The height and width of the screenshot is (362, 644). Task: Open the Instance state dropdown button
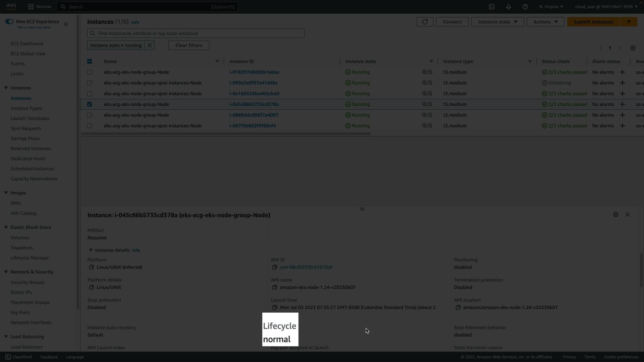pyautogui.click(x=497, y=22)
